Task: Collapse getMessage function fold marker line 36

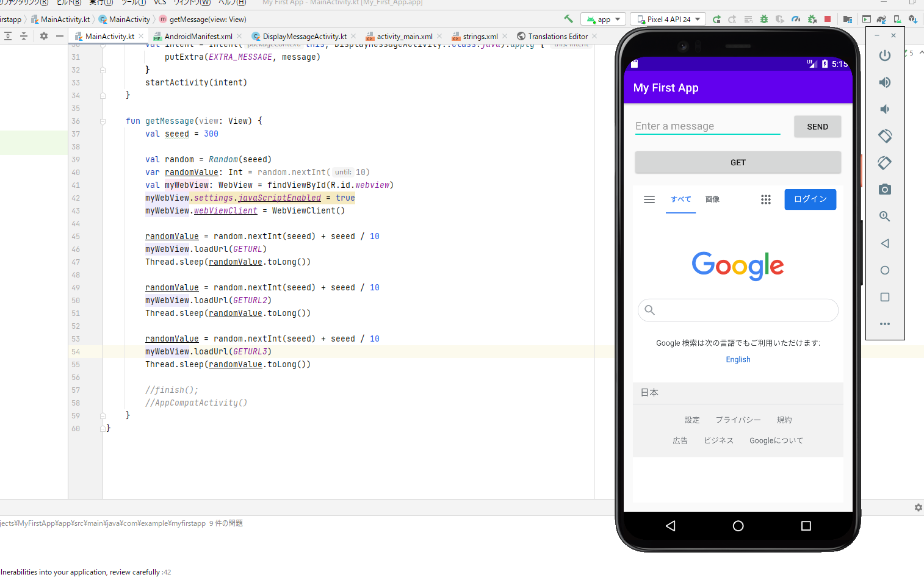Action: pyautogui.click(x=103, y=121)
